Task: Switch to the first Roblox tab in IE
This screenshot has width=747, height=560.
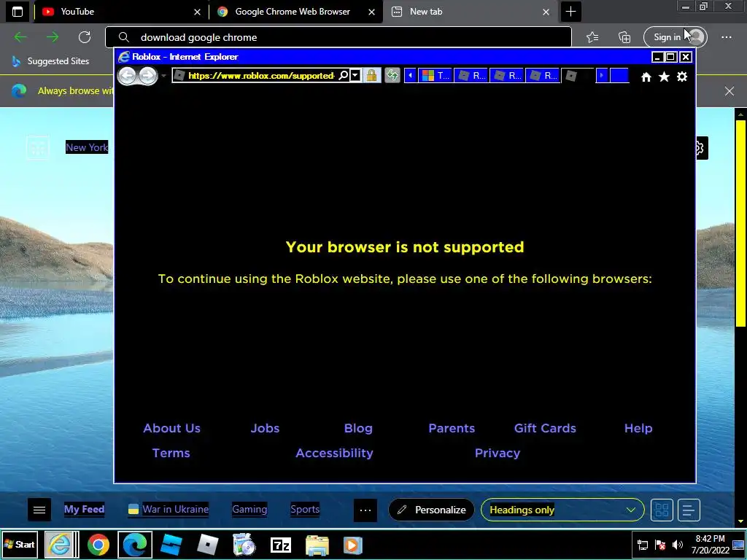Action: tap(472, 76)
